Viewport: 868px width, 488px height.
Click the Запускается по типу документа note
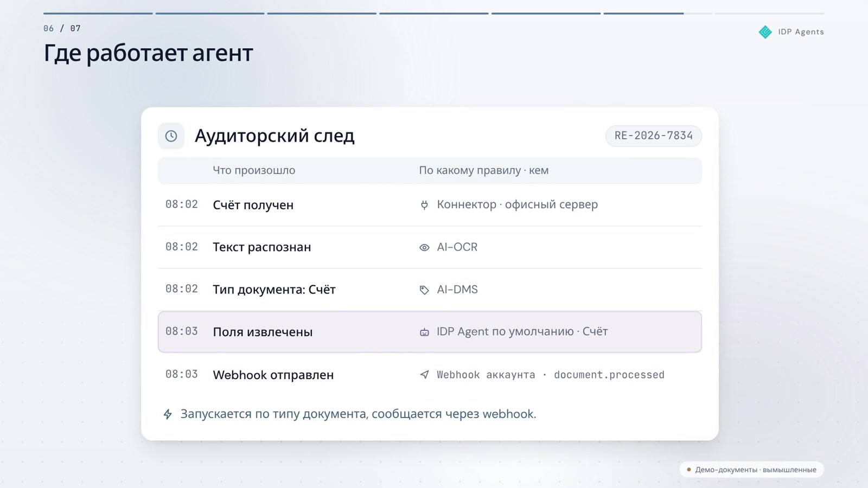pos(358,414)
